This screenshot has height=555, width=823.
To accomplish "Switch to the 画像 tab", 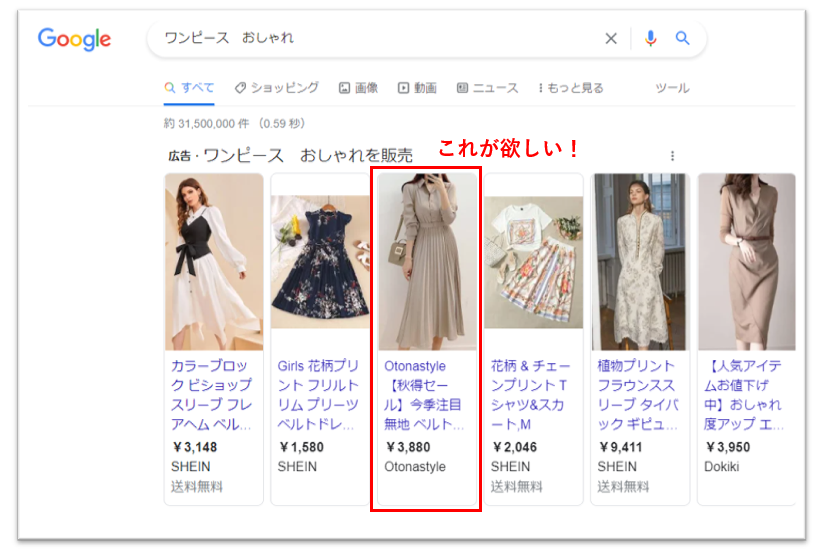I will point(358,88).
